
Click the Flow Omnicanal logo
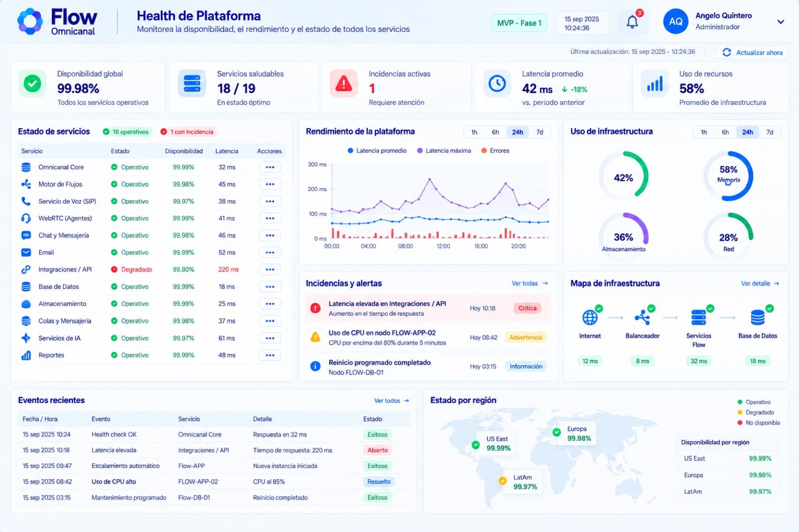pos(57,22)
